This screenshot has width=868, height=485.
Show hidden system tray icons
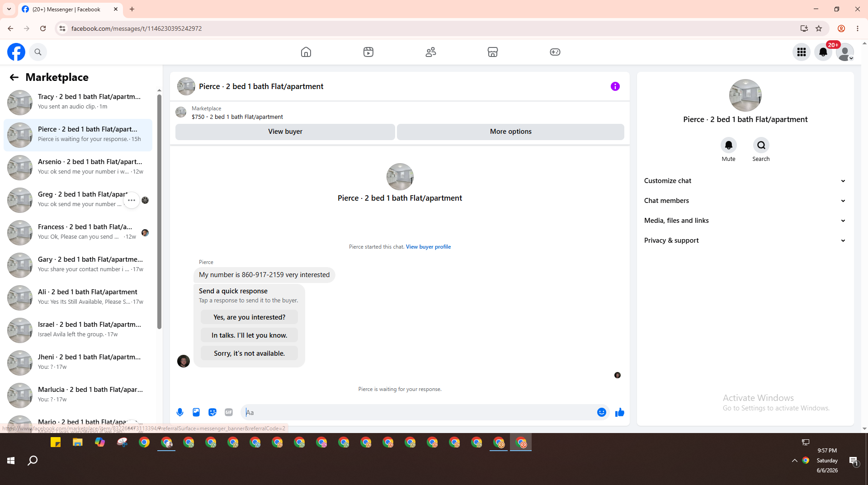pos(795,461)
